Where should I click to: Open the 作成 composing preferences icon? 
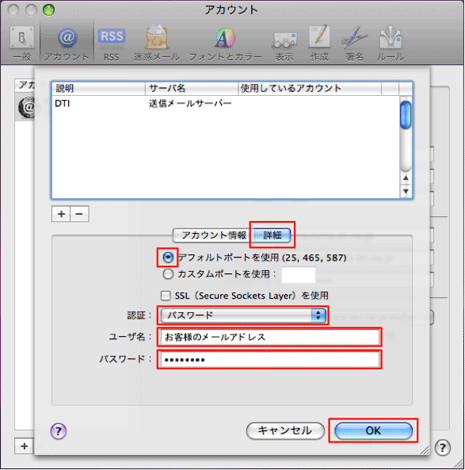pyautogui.click(x=319, y=44)
